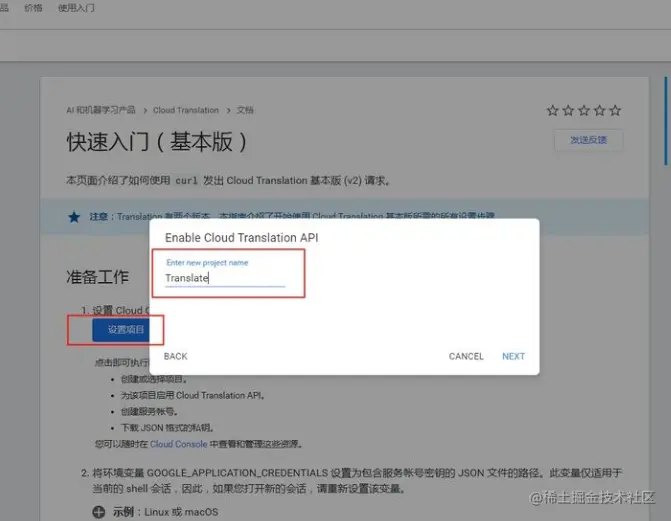This screenshot has height=521, width=671.
Task: Click the bullet 为该项目启用 Cloud Translation API
Action: [193, 395]
